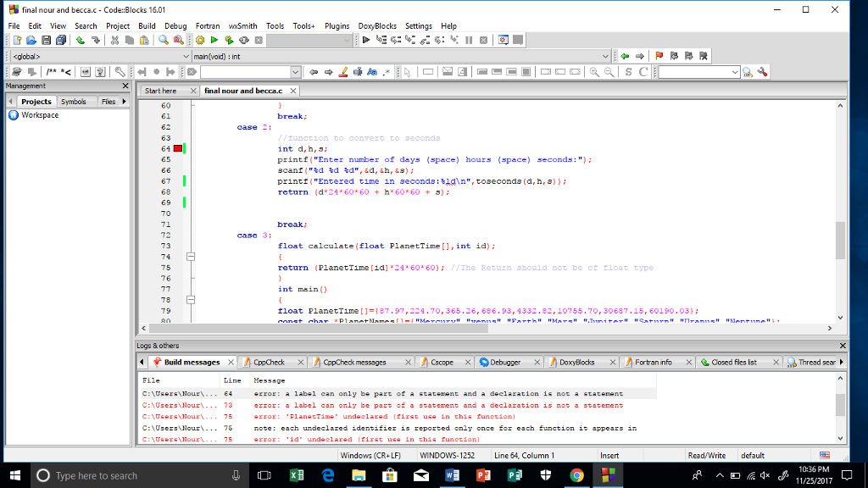Open the find dialog with the magnifier icon
868x488 pixels.
[162, 39]
